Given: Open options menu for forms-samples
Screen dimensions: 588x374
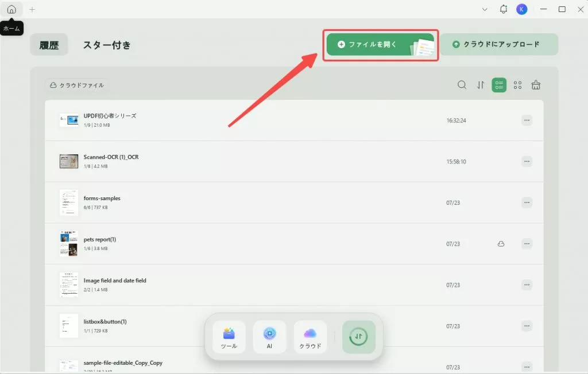Looking at the screenshot, I should (x=527, y=202).
